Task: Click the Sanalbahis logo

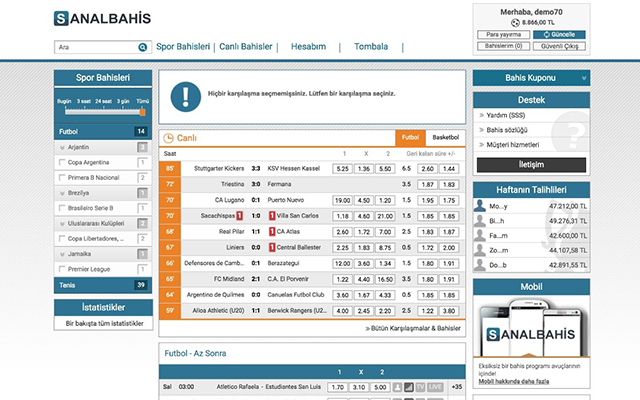Action: [102, 18]
